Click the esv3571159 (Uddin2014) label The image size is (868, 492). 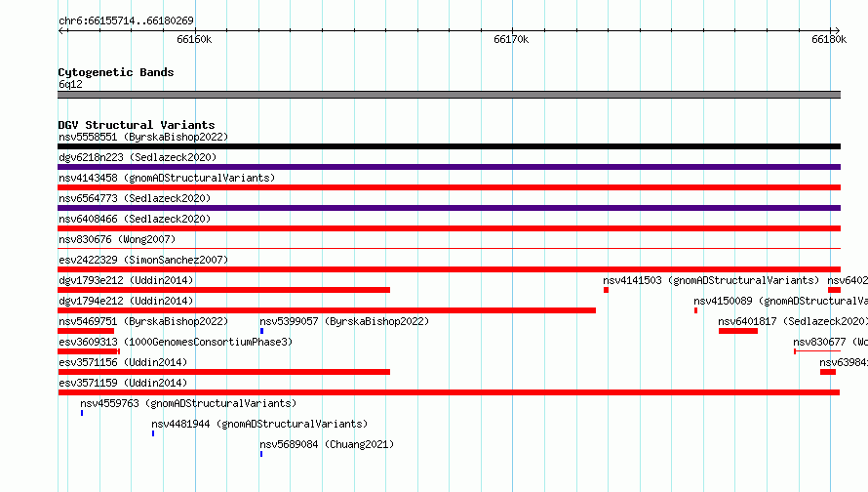pos(123,383)
